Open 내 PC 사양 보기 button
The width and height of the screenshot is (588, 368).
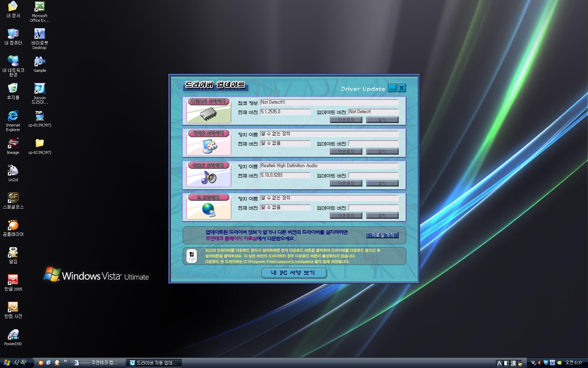click(x=294, y=273)
